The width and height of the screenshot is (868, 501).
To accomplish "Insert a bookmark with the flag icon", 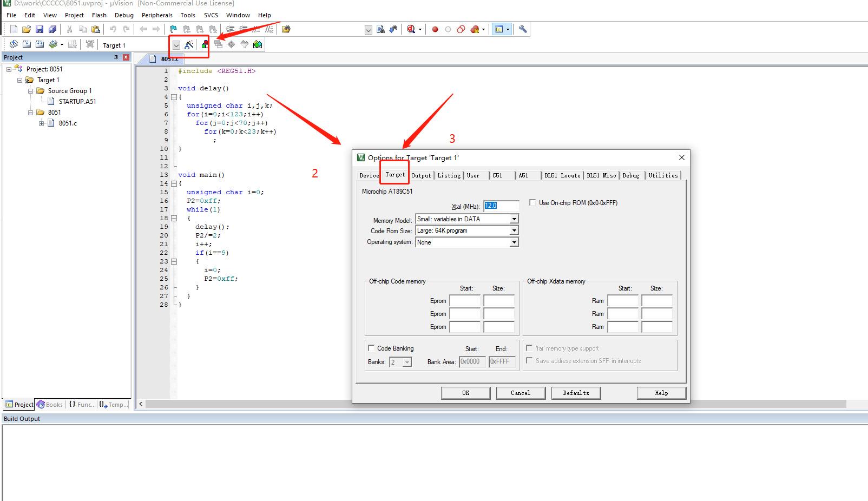I will point(173,29).
